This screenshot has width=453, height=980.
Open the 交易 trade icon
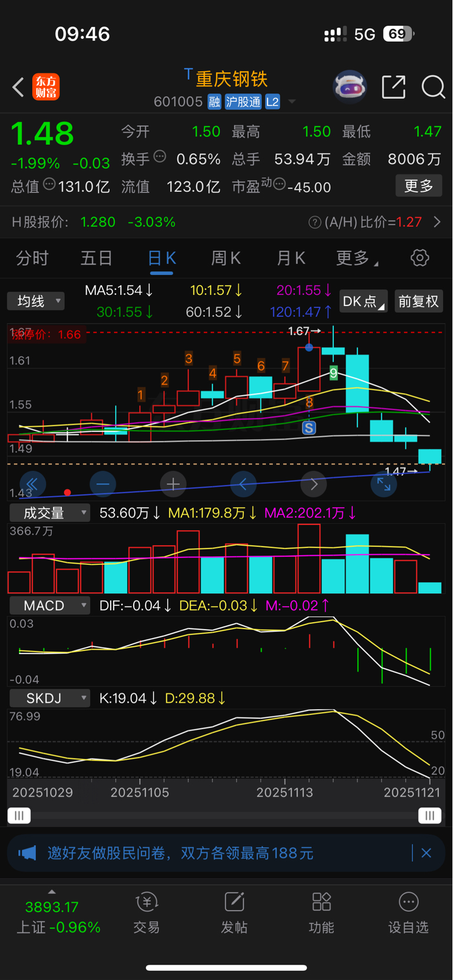point(147,913)
